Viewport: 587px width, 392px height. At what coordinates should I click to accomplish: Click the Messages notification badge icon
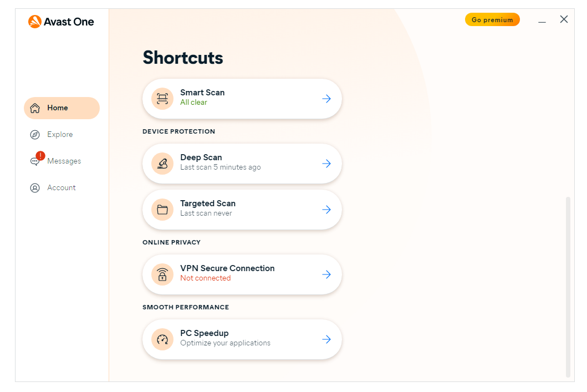tap(40, 156)
